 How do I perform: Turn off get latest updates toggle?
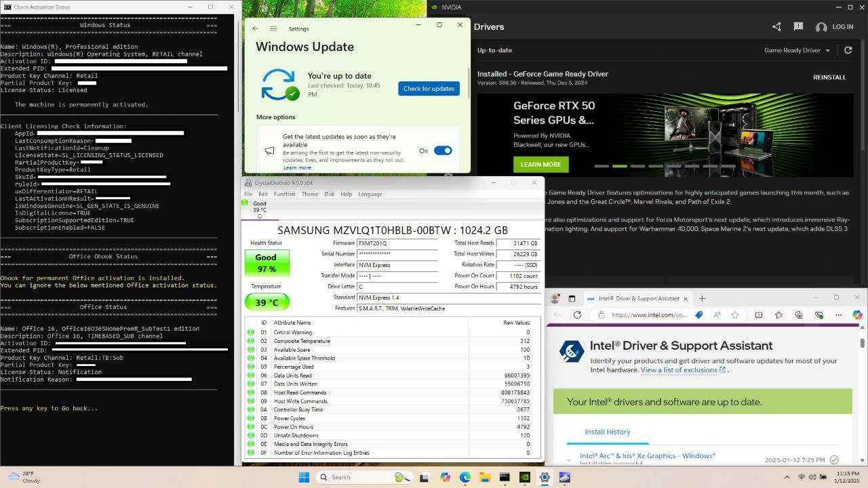tap(443, 150)
